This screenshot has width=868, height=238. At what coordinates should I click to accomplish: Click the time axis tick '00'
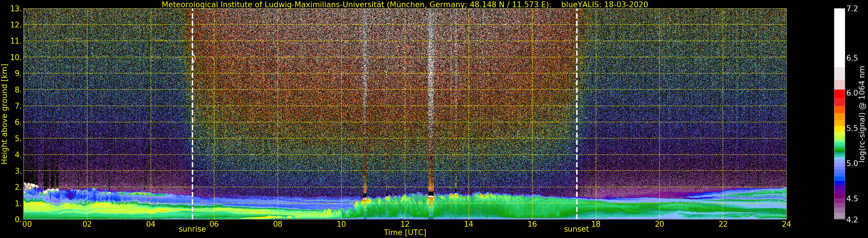(x=27, y=224)
